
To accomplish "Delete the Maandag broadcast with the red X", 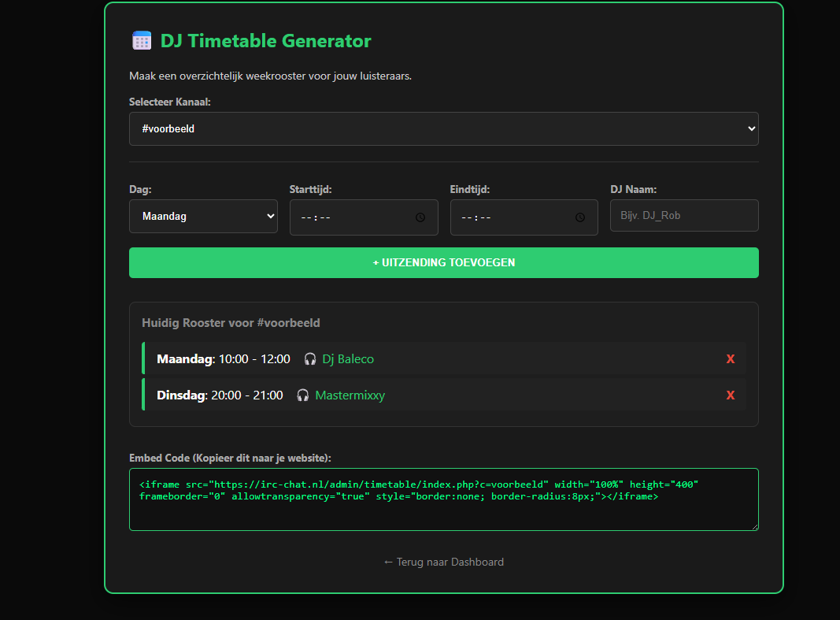I will click(x=731, y=358).
